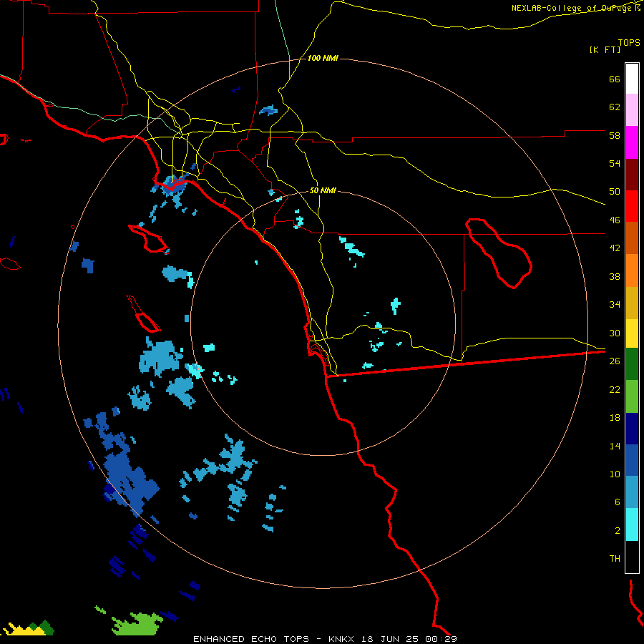
Task: Click the '18' legend value
Action: pos(615,417)
